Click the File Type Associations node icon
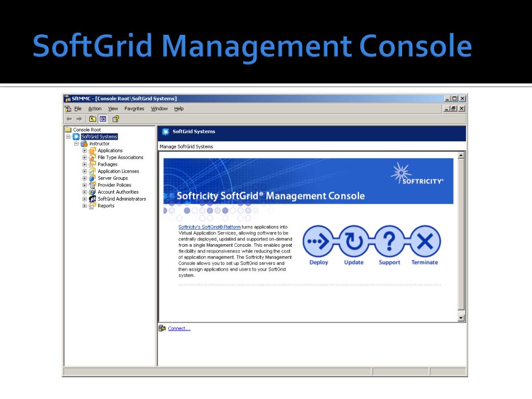532x399 pixels. point(92,157)
